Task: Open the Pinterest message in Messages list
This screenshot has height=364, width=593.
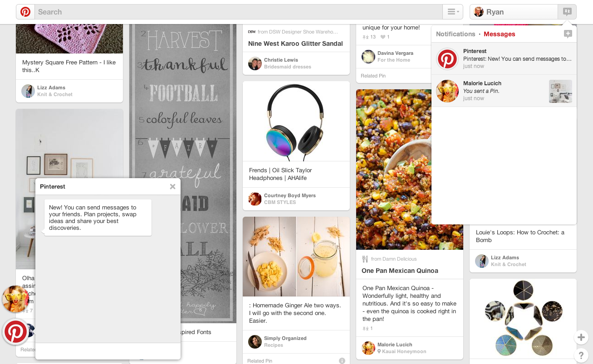Action: (504, 59)
